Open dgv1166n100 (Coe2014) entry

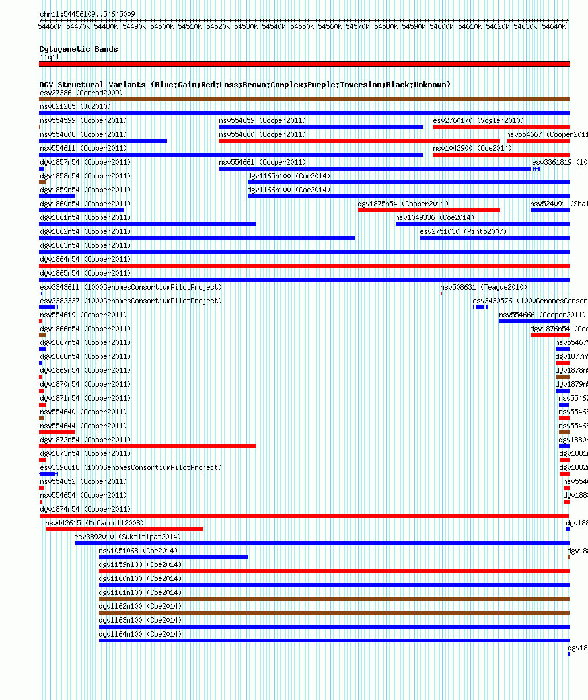point(289,190)
